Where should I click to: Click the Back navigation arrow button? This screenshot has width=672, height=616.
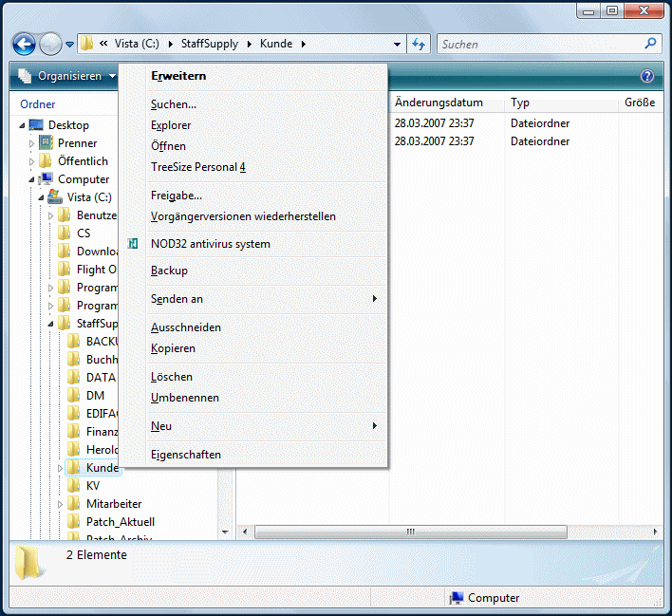coord(24,44)
